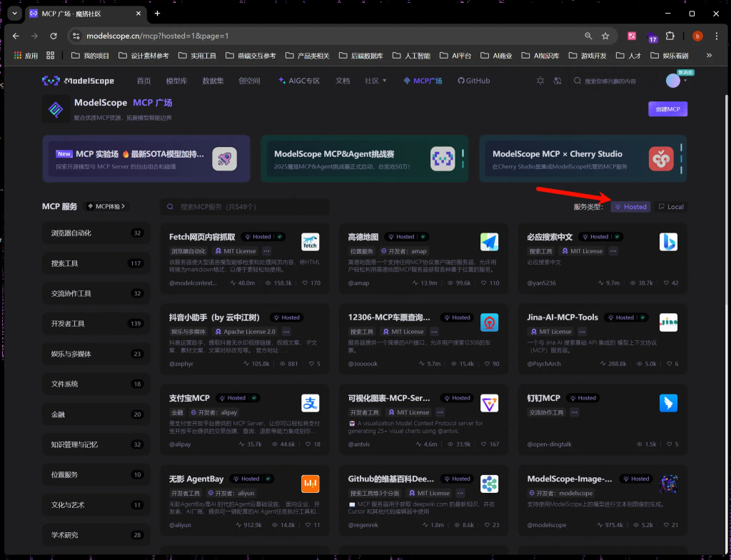Image resolution: width=731 pixels, height=560 pixels.
Task: Click the DeepWiki service logo icon
Action: (490, 484)
